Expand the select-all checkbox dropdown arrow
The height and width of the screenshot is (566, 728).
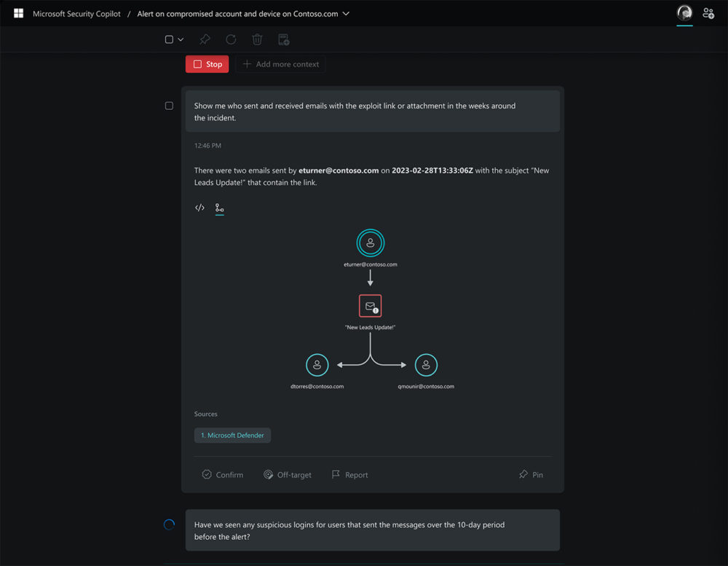coord(181,39)
